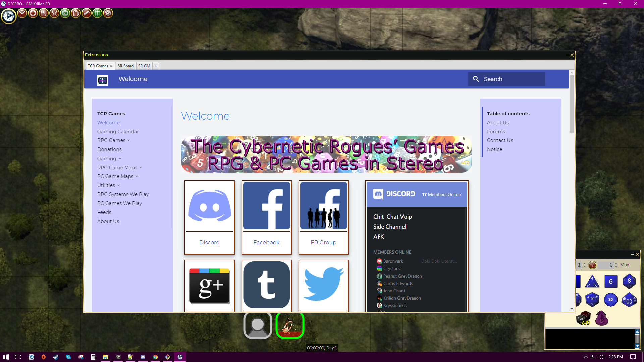Click the map grid-with-arrow toolbar icon
The height and width of the screenshot is (362, 644).
(43, 13)
